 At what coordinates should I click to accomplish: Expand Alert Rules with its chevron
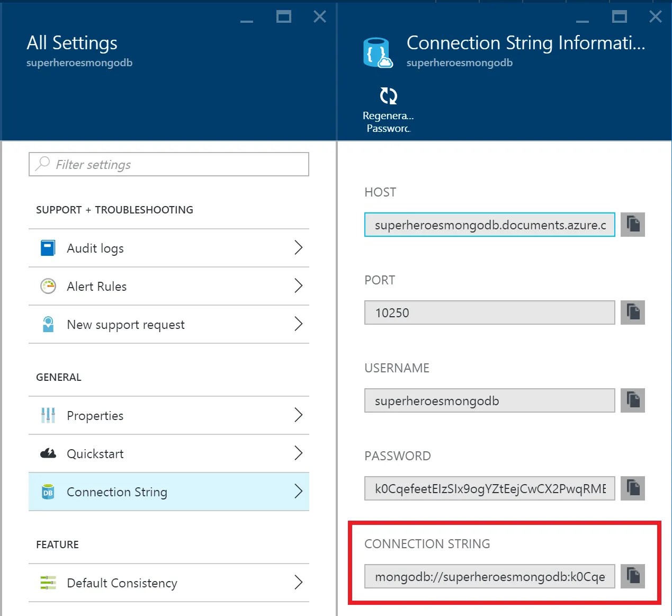299,286
